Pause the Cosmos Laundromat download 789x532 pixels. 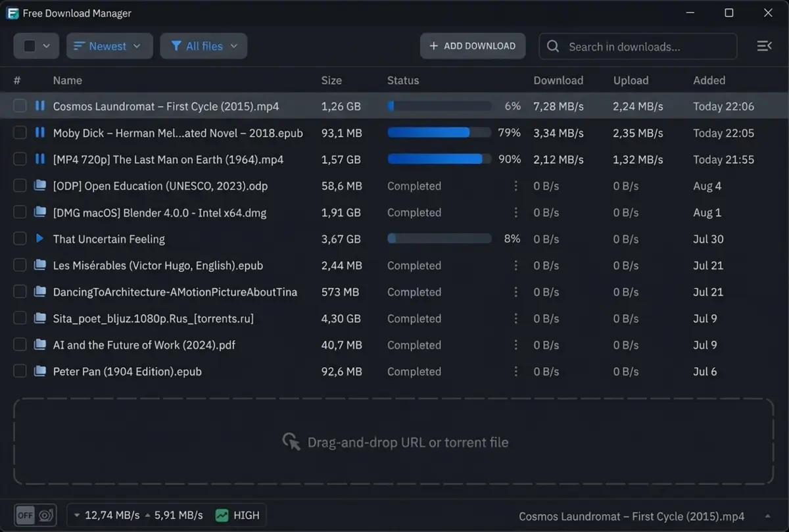[39, 106]
